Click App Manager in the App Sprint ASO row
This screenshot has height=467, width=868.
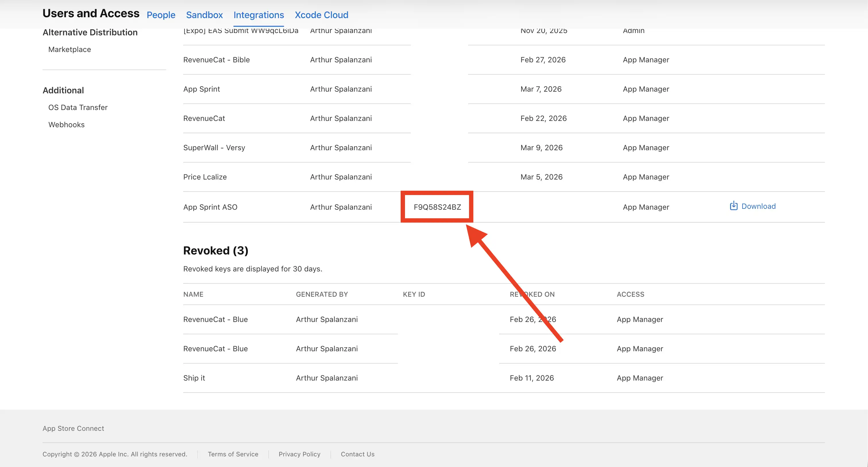[646, 207]
